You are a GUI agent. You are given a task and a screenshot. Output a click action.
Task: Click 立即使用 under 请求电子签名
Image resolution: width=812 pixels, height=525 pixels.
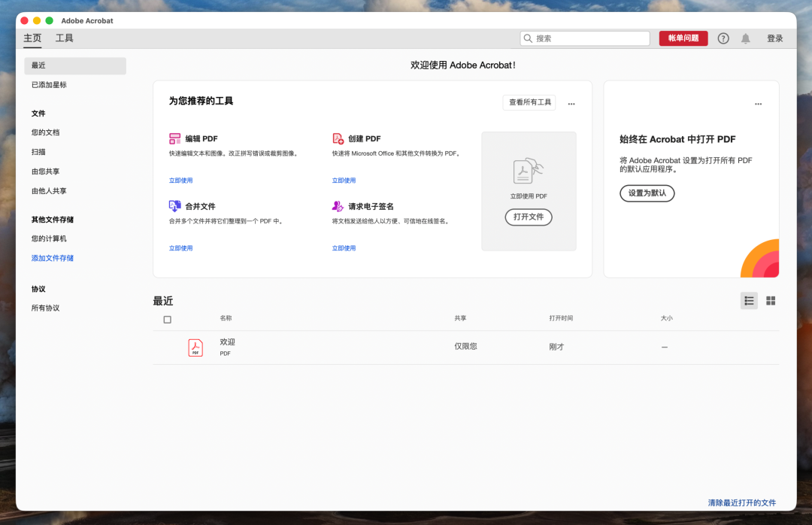click(x=344, y=248)
